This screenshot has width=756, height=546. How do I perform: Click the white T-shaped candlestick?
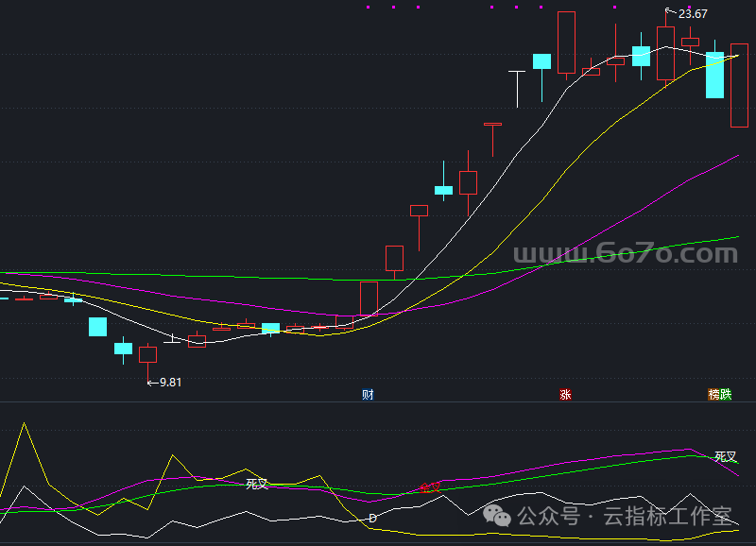(517, 85)
